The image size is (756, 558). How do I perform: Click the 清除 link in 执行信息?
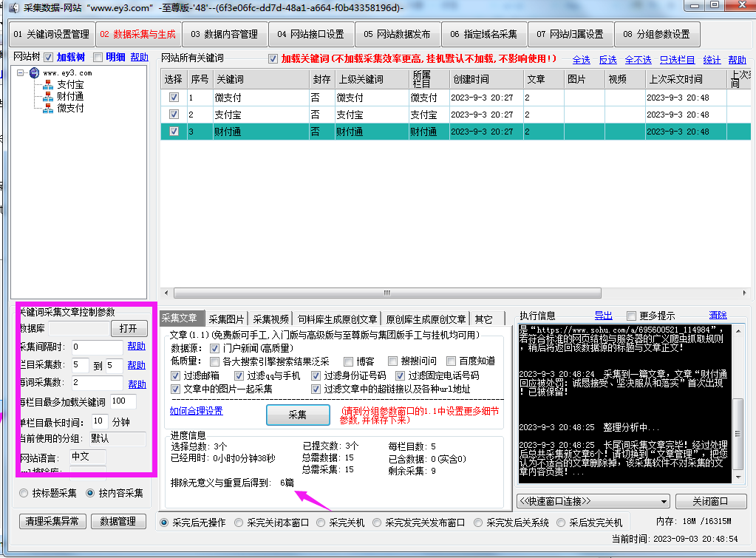coord(718,315)
